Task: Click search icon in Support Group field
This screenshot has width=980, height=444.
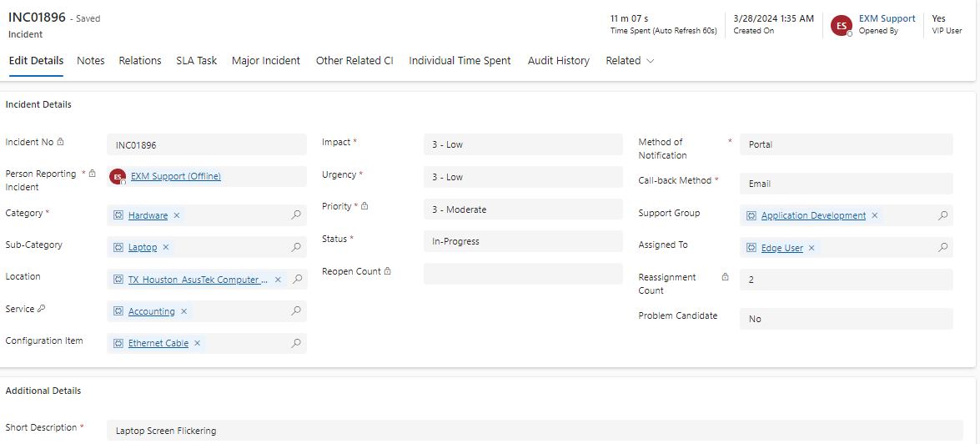Action: pyautogui.click(x=942, y=216)
